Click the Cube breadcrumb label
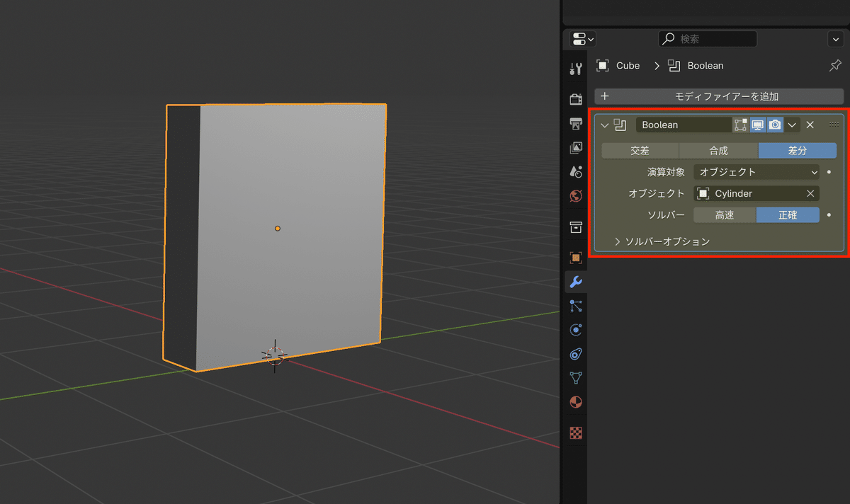 (628, 66)
